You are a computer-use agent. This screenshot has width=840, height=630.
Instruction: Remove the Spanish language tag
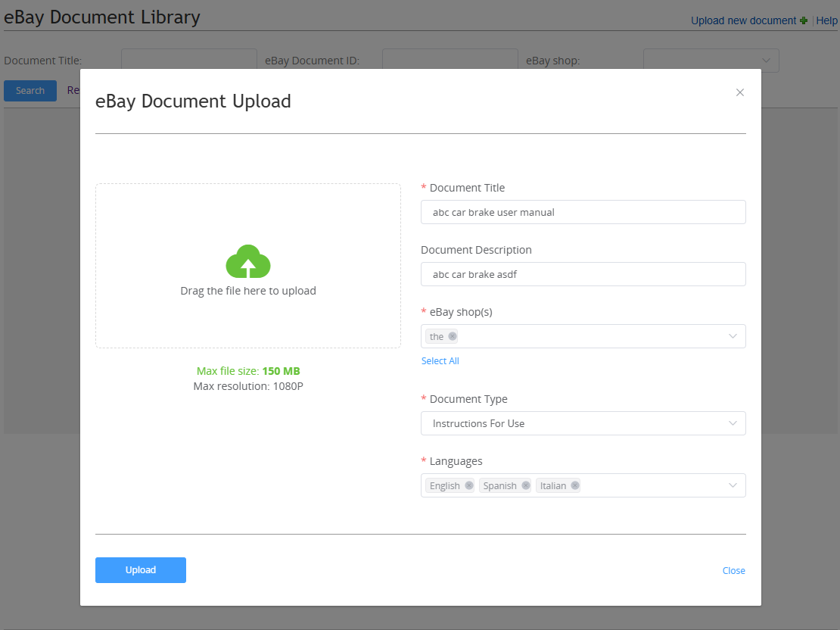(525, 485)
